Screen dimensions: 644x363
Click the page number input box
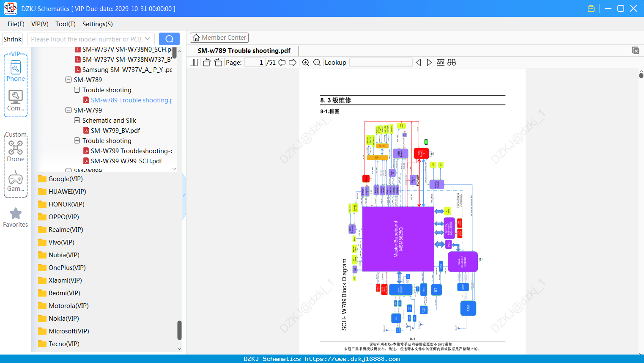[255, 63]
